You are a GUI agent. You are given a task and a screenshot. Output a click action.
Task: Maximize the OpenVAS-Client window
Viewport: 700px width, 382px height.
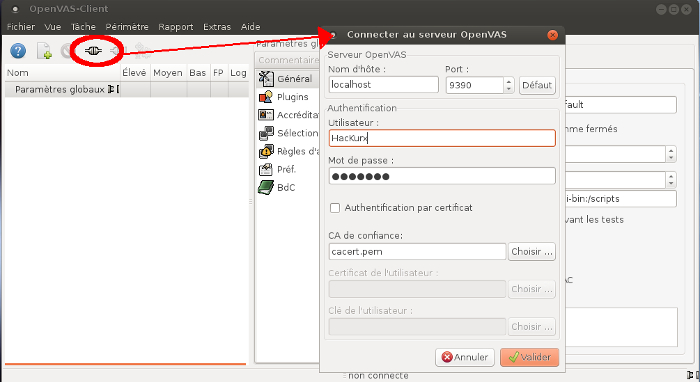(x=674, y=9)
